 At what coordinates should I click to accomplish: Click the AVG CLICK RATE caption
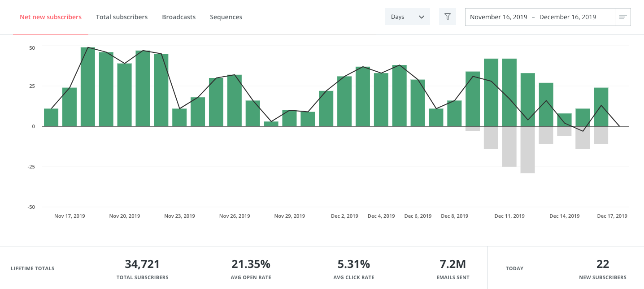pyautogui.click(x=353, y=278)
